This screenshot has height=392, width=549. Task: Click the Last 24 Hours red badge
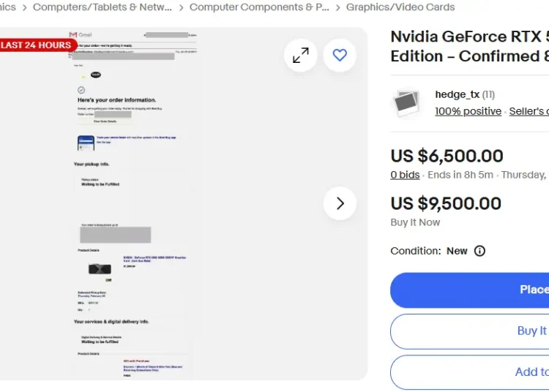pos(37,45)
